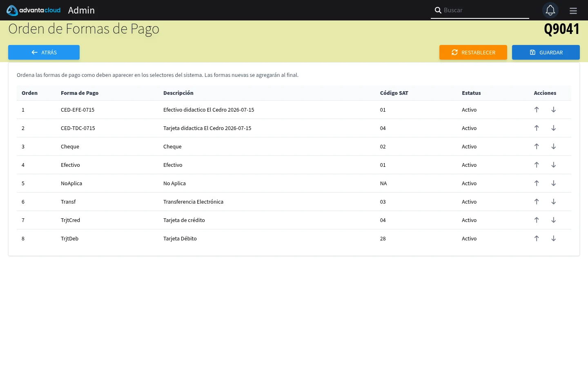Move TrjtCred row up

pos(537,220)
